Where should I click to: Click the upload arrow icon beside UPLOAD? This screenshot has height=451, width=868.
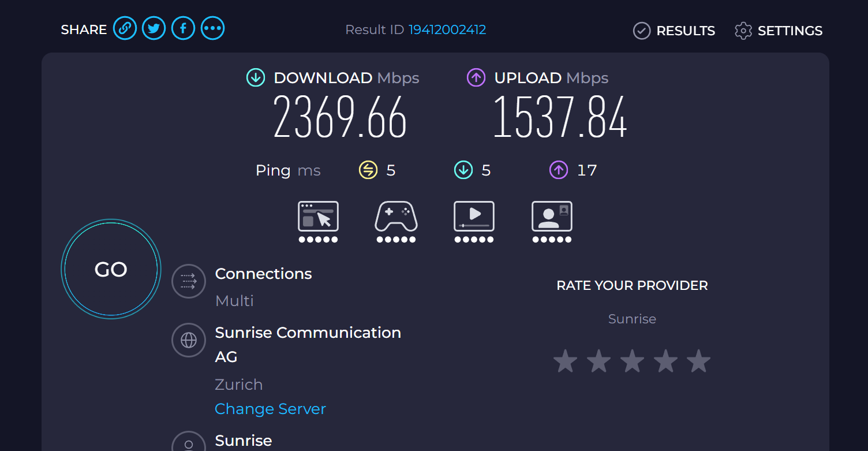point(476,77)
